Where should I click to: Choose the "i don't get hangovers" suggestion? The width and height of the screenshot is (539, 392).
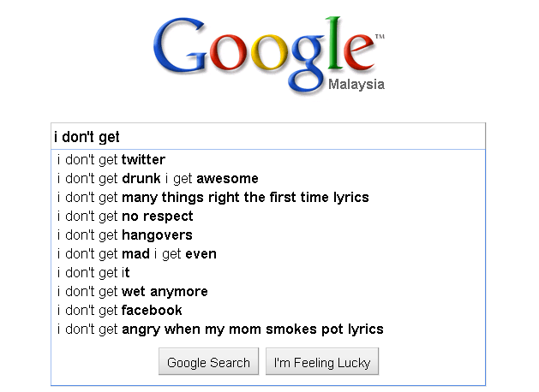click(x=268, y=235)
